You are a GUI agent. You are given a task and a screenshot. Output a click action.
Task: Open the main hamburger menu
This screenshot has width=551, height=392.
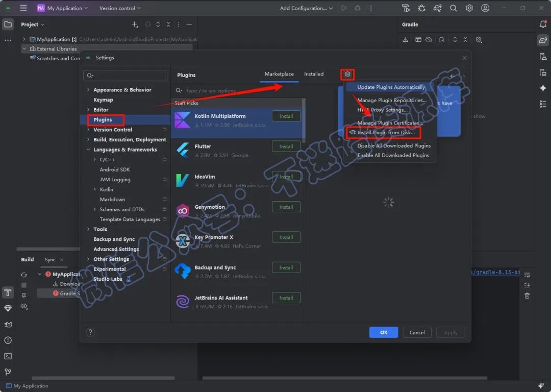point(23,8)
